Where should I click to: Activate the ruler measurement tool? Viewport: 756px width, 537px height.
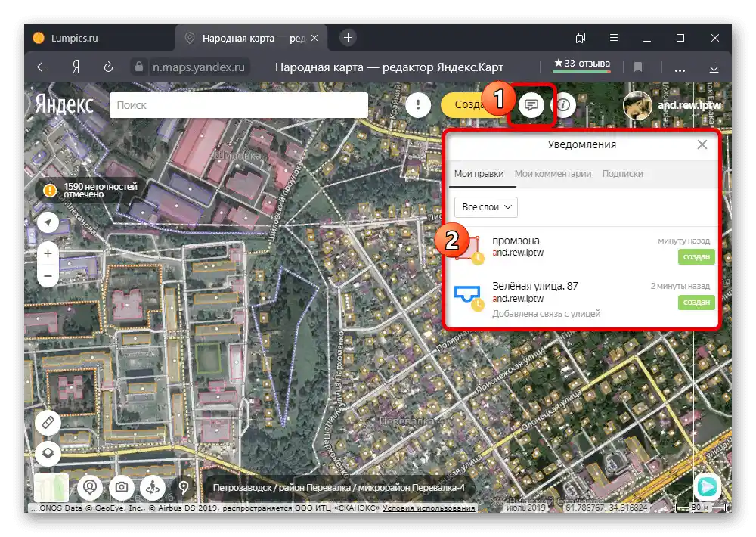[x=48, y=422]
